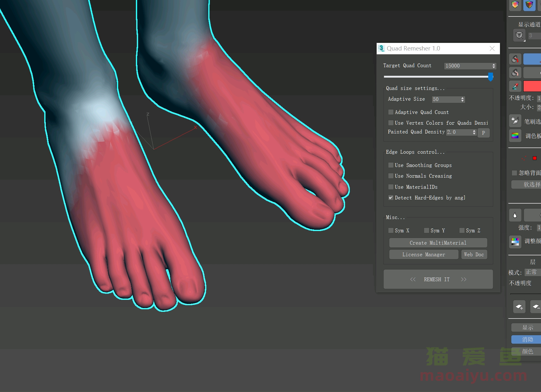Select the red paint bucket fill tool
Image resolution: width=541 pixels, height=392 pixels.
pyautogui.click(x=515, y=59)
